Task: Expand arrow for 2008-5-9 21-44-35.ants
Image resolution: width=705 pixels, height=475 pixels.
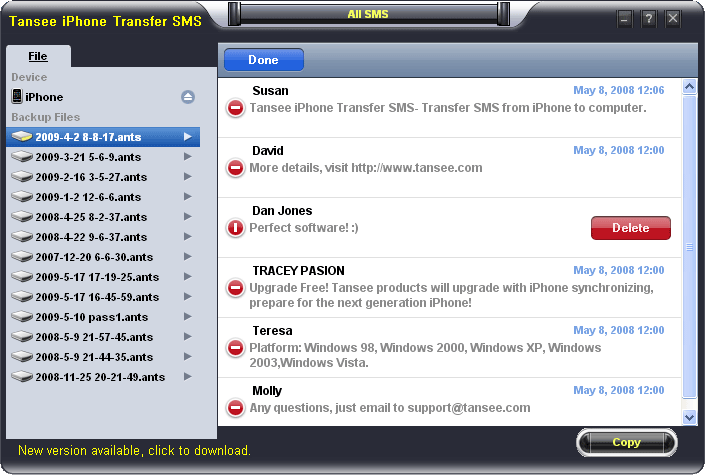Action: pyautogui.click(x=188, y=357)
